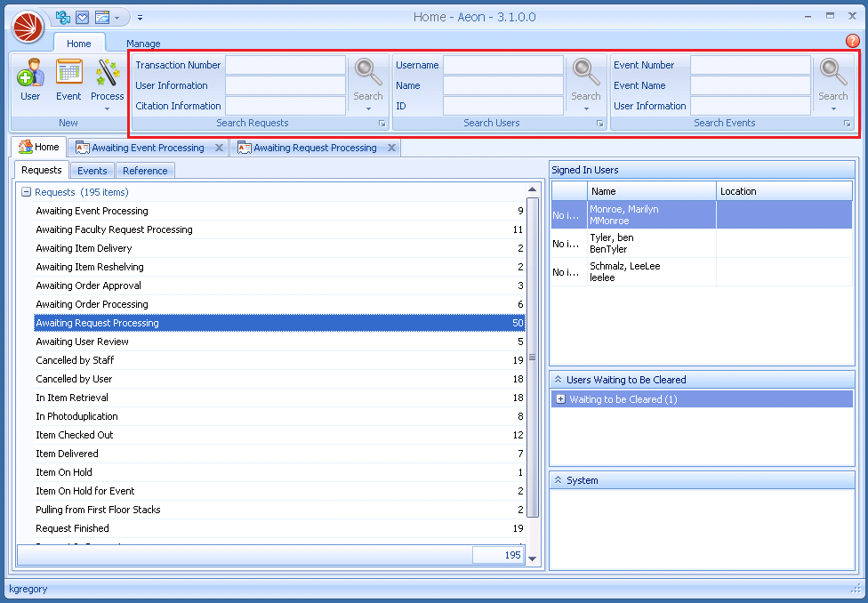868x603 pixels.
Task: Switch to the Manage ribbon tab
Action: tap(143, 44)
